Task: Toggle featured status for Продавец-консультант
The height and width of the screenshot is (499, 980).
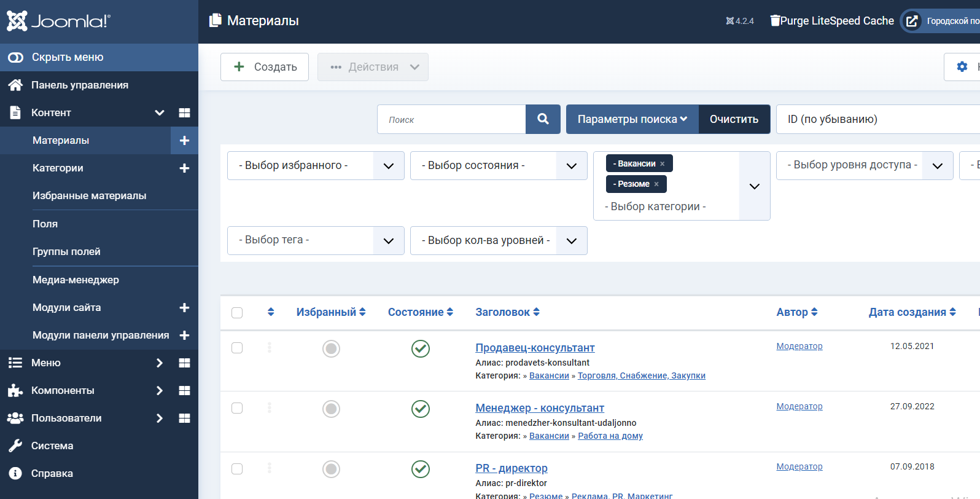Action: pyautogui.click(x=331, y=349)
